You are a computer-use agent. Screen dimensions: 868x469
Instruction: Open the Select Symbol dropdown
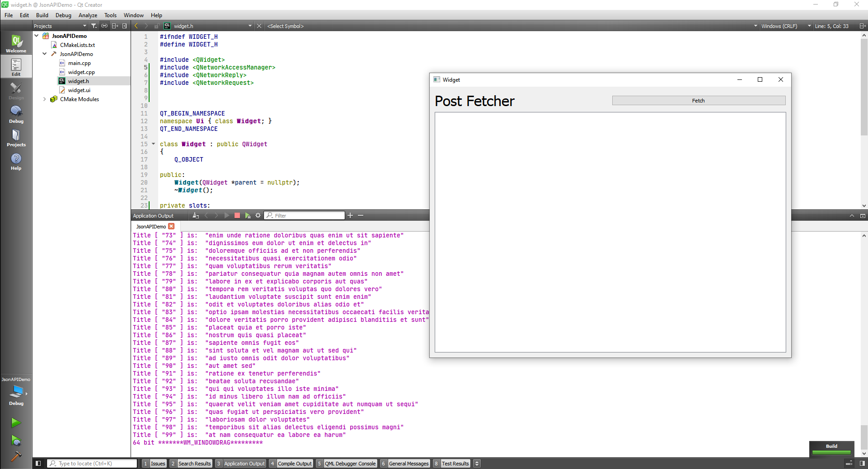(511, 26)
